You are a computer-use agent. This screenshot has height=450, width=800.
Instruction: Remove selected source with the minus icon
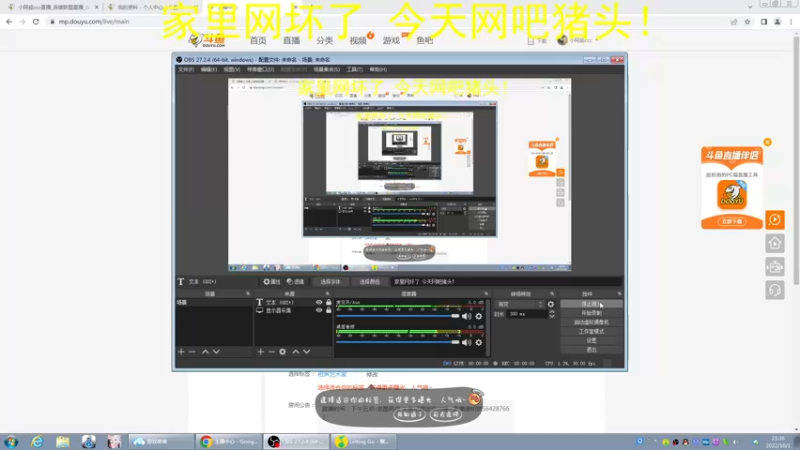(271, 352)
